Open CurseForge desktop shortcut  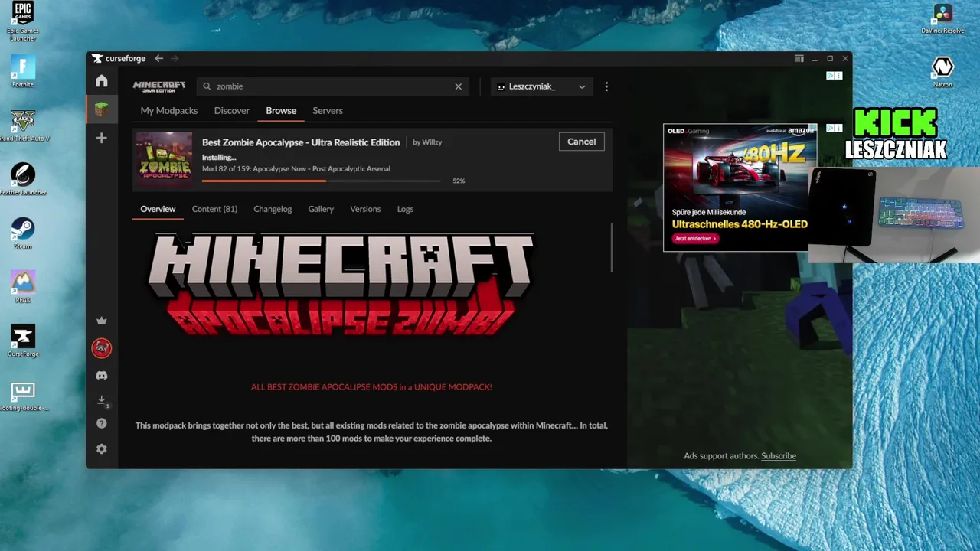point(23,340)
